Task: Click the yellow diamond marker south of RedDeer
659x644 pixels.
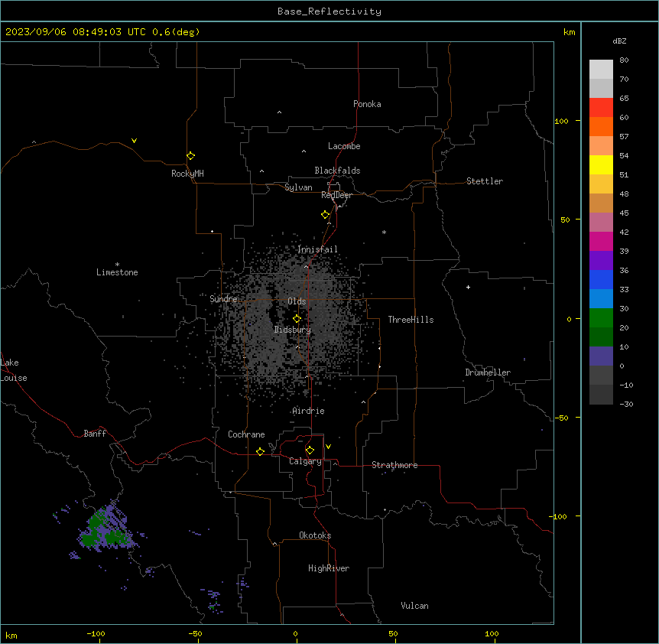Action: [x=326, y=215]
